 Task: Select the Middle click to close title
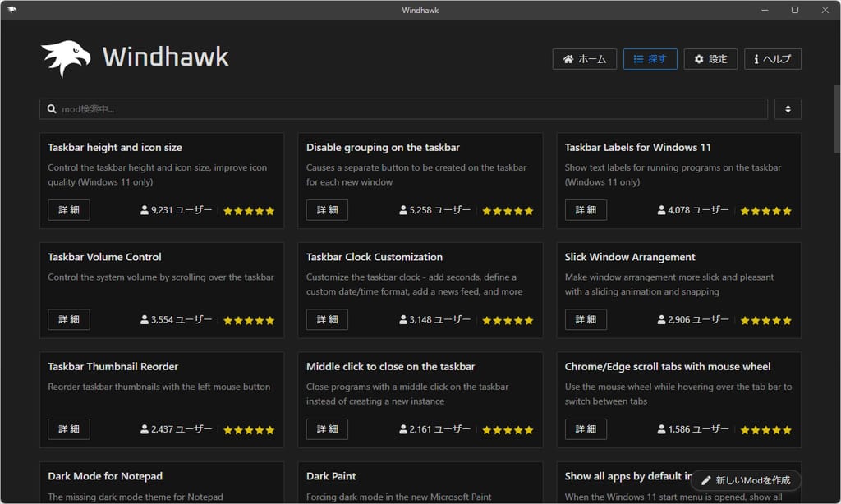tap(390, 367)
